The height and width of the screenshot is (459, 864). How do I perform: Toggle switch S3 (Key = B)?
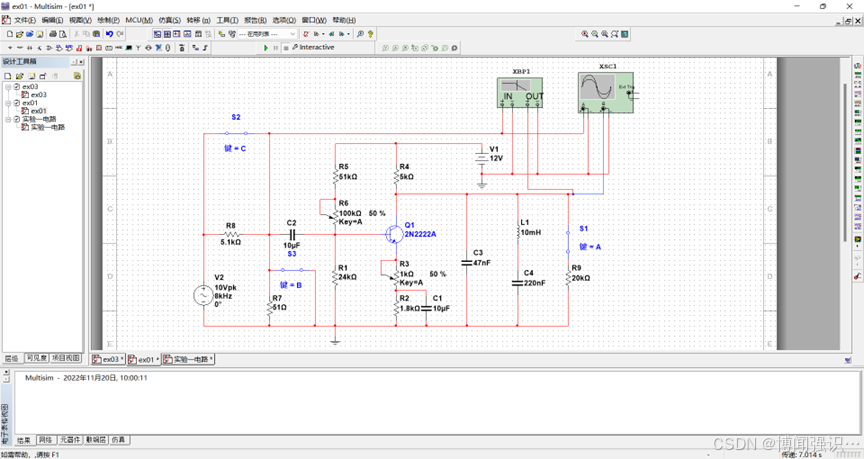291,270
